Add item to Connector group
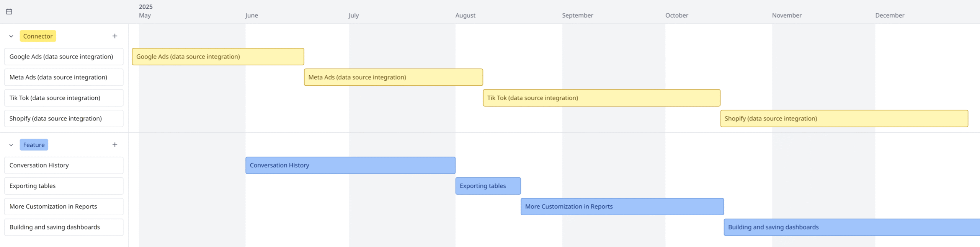Viewport: 980px width, 247px height. click(x=114, y=36)
